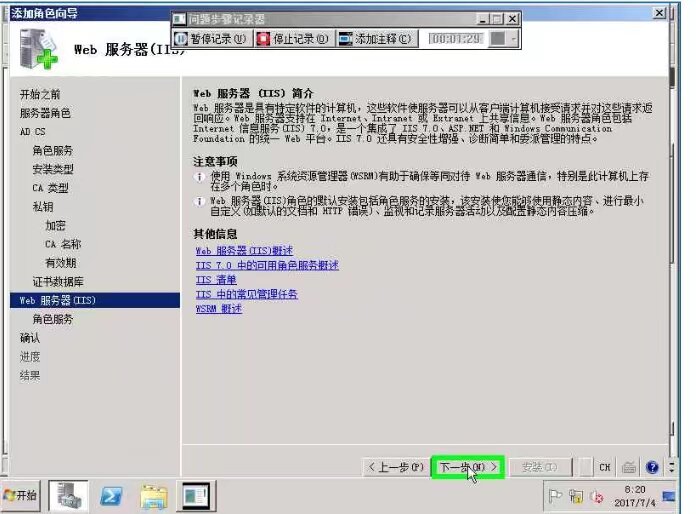Image resolution: width=696 pixels, height=514 pixels.
Task: Select '安装类型' step in sidebar
Action: (x=53, y=169)
